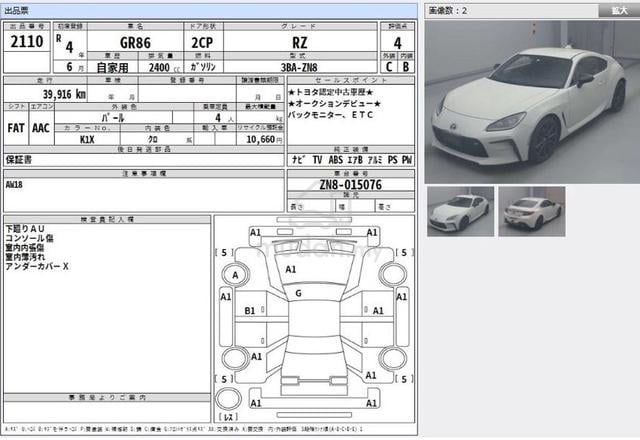Click the interior grade B

pyautogui.click(x=406, y=67)
